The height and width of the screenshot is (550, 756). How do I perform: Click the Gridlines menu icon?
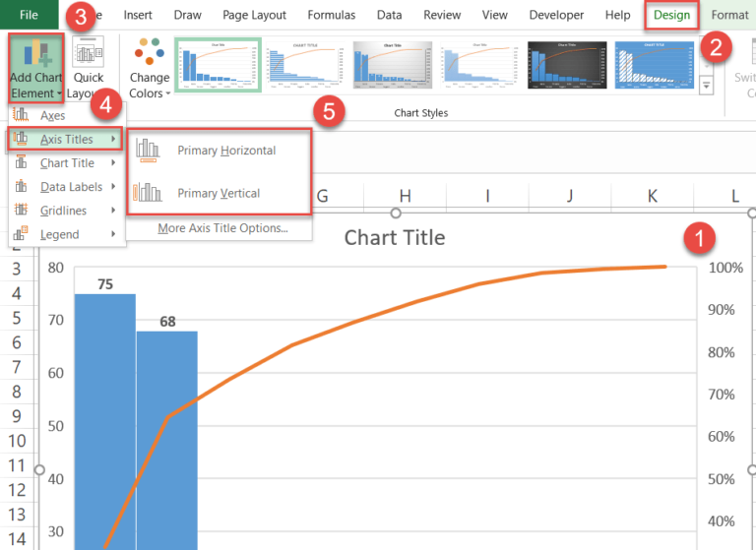tap(21, 210)
